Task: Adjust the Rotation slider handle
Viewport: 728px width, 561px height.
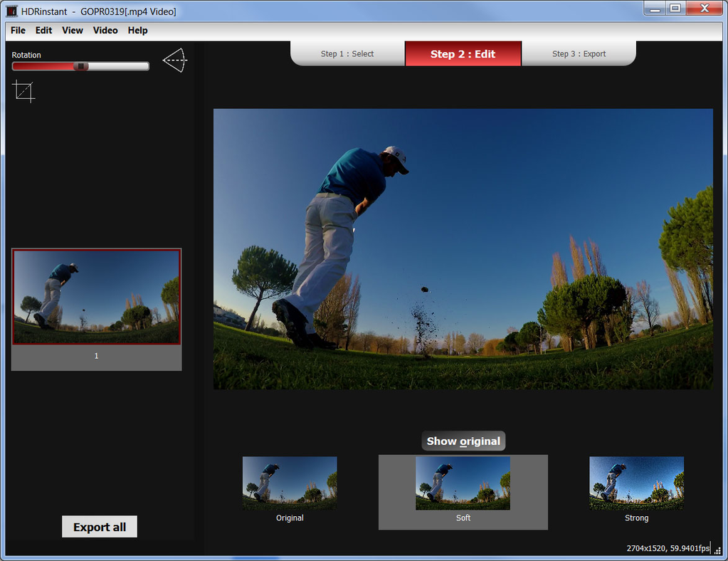Action: point(81,66)
